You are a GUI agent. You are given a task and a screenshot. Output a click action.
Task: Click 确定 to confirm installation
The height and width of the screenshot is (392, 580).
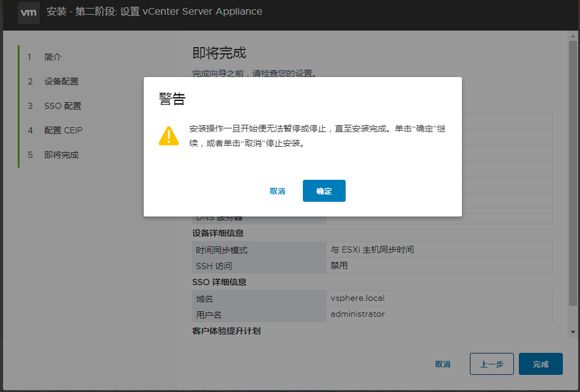pyautogui.click(x=324, y=191)
